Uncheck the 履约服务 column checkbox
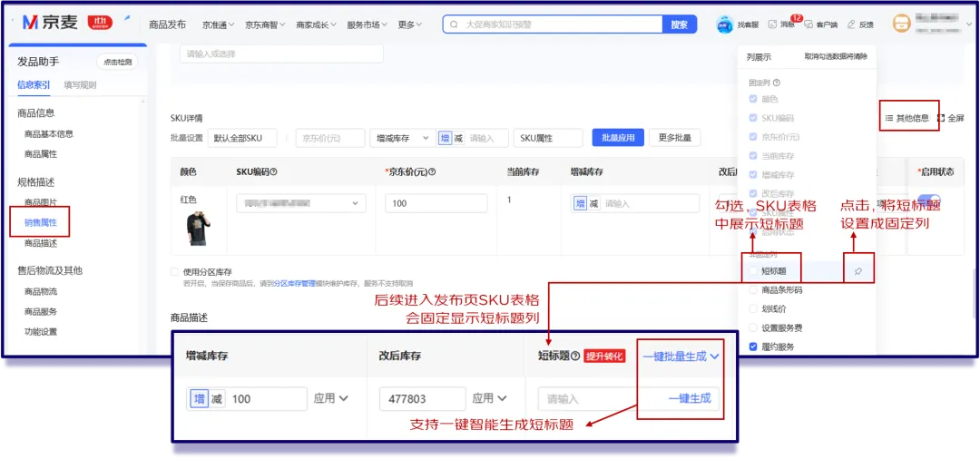This screenshot has height=459, width=980. pyautogui.click(x=753, y=346)
